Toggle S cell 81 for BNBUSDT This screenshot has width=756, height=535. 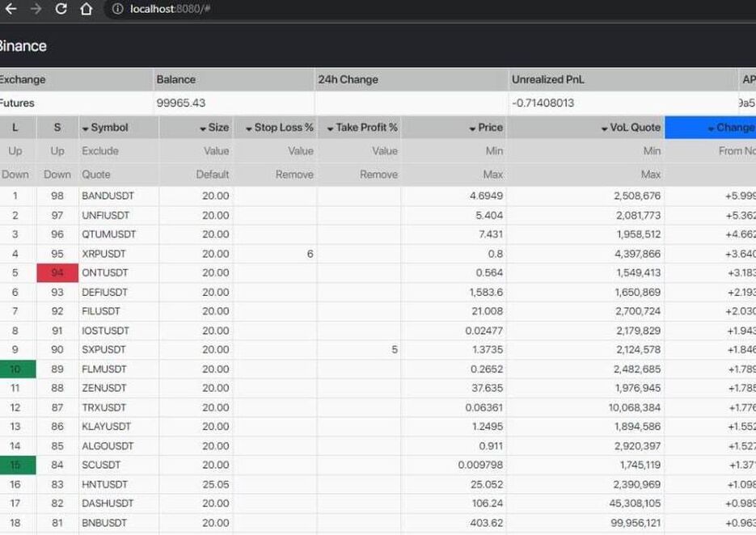tap(57, 523)
